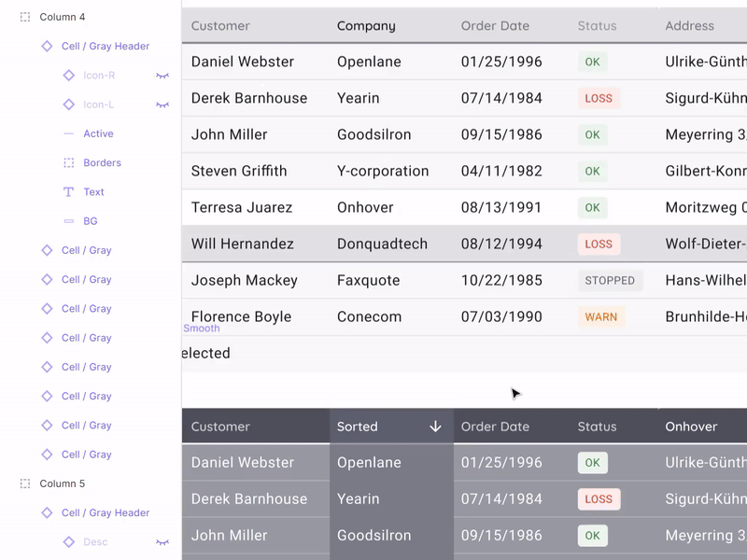Click the STOPPED status badge

(x=610, y=280)
